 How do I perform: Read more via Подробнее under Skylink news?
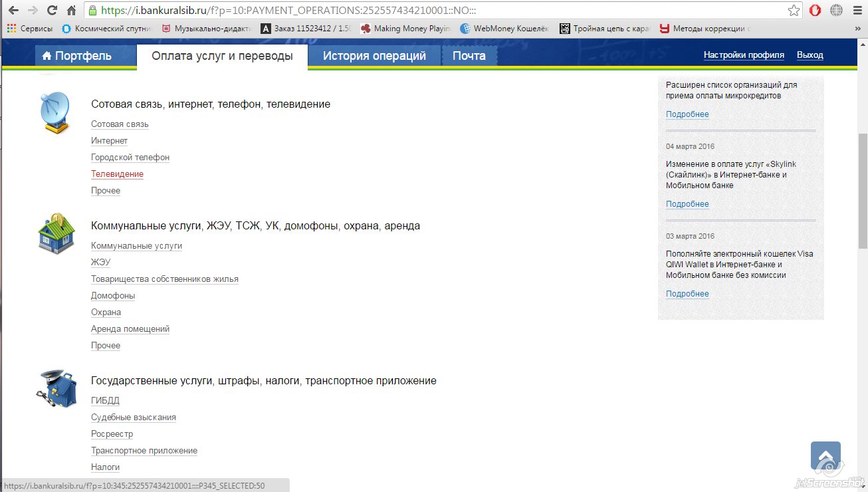(687, 204)
